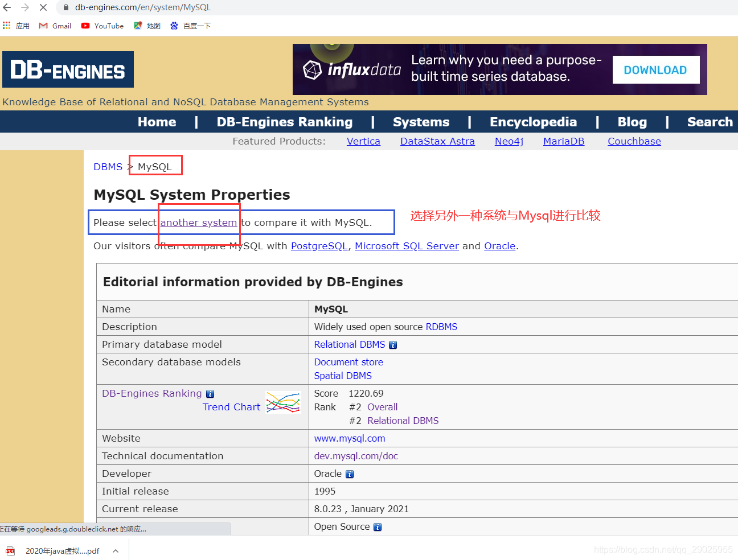Image resolution: width=738 pixels, height=560 pixels.
Task: Compare MySQL with PostgreSQL link
Action: (319, 246)
